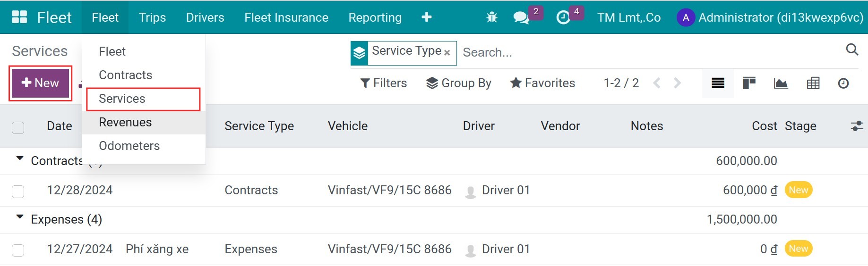Click the New stage badge on 600,000 row
Screen dimensions: 868x266
(799, 190)
